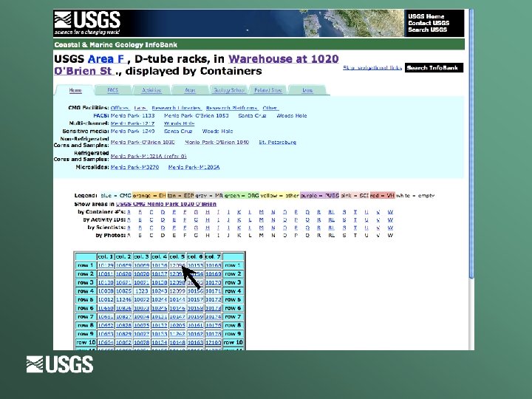Open Microslides Menlo Park-M3270 link
This screenshot has height=399, width=532.
pyautogui.click(x=134, y=167)
